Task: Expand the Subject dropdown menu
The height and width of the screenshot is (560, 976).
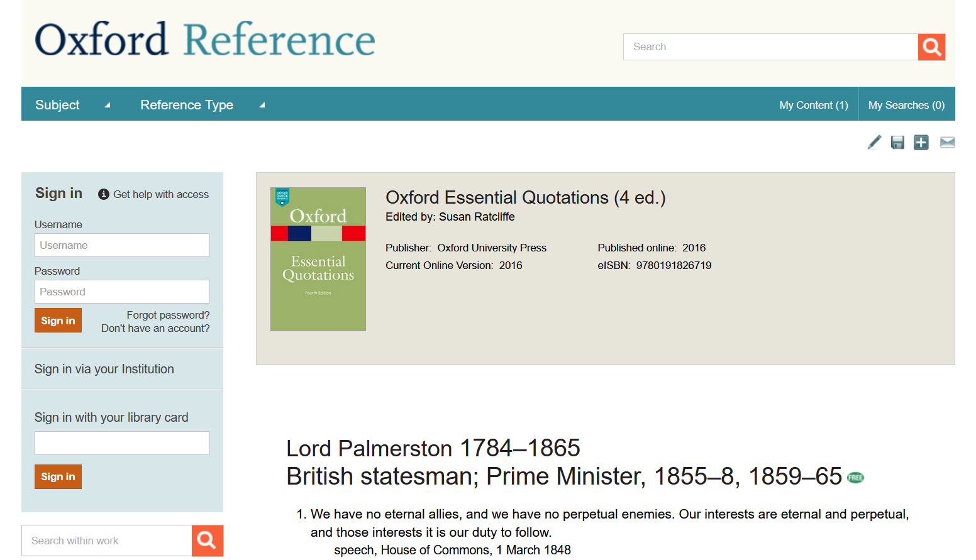Action: [72, 105]
